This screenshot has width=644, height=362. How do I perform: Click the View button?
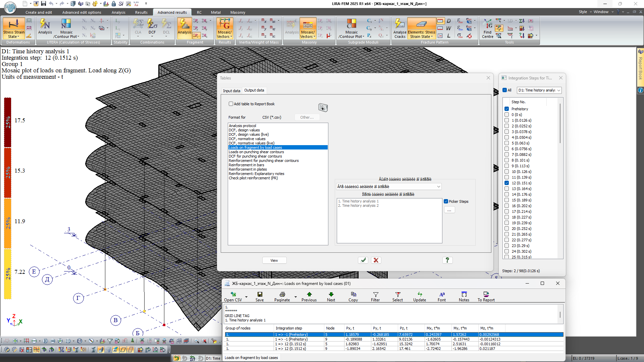pos(274,260)
